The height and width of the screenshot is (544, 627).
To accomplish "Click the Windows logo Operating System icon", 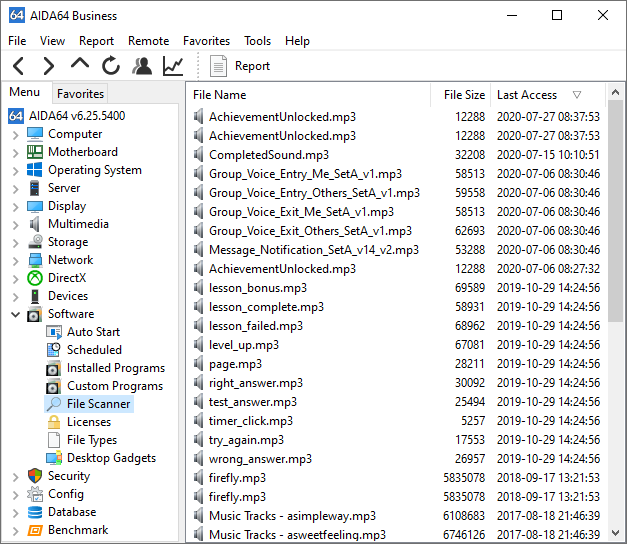I will coord(34,170).
